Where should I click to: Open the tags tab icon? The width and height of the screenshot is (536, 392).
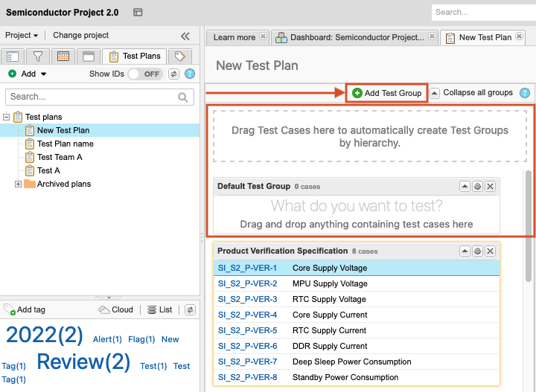pyautogui.click(x=179, y=57)
